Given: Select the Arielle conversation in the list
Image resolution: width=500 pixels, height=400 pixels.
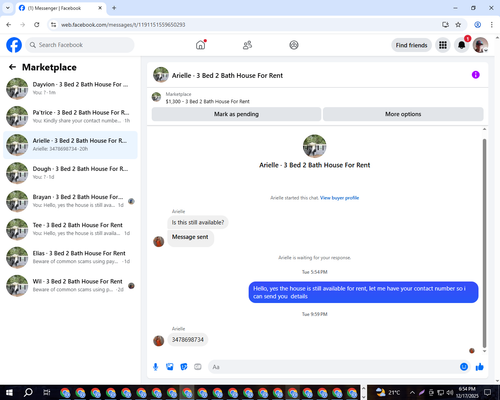Looking at the screenshot, I should coord(70,145).
